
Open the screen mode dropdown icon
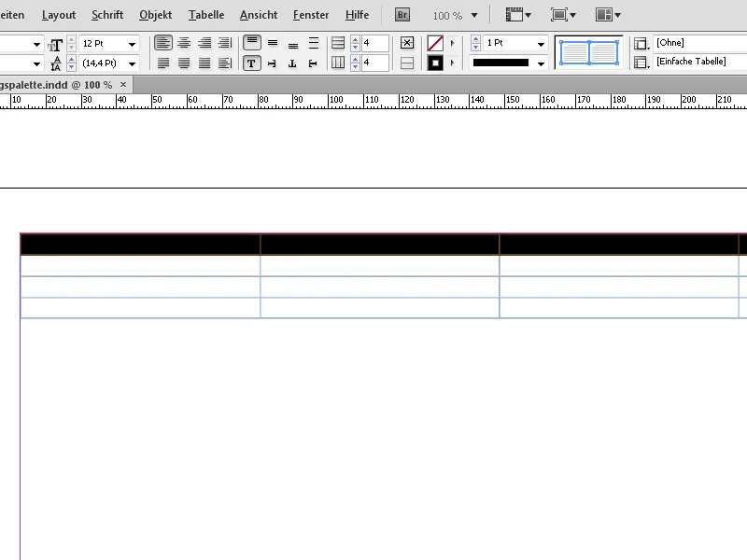click(x=563, y=15)
